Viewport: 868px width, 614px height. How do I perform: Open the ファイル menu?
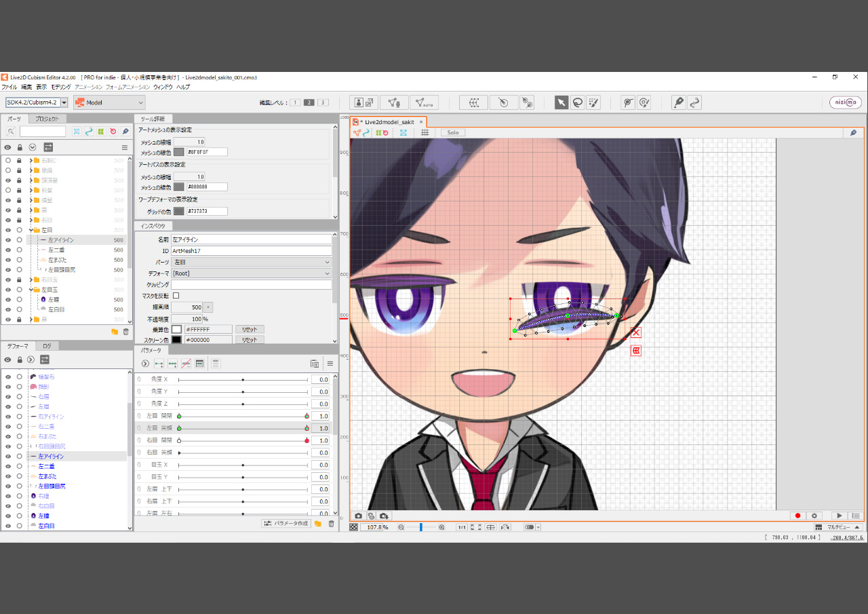(9, 88)
